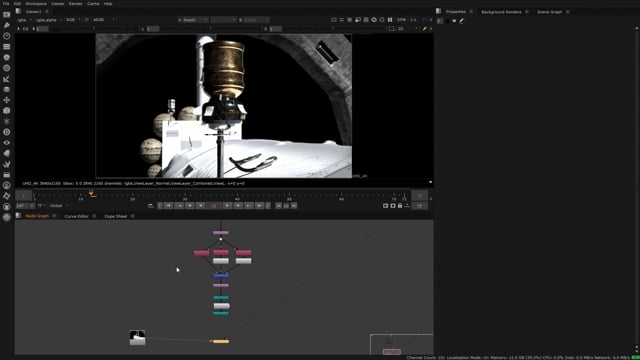Open the RGB display channels dropdown
The image size is (640, 360).
pyautogui.click(x=73, y=20)
